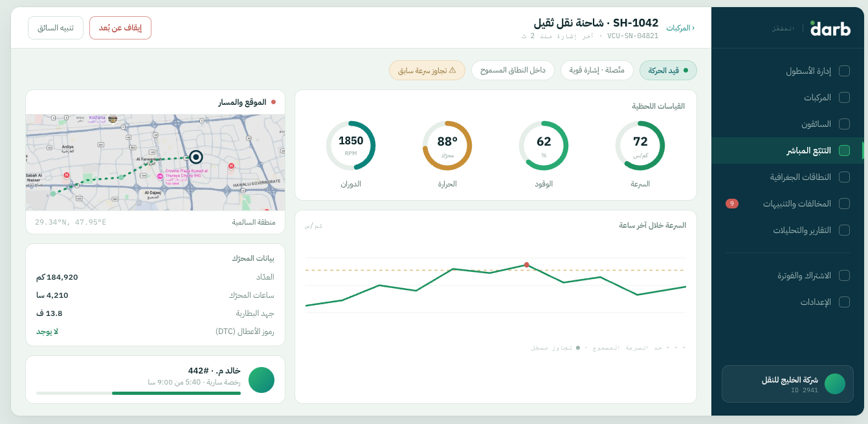Go to المركبات in sidebar
The height and width of the screenshot is (424, 868).
tap(788, 98)
